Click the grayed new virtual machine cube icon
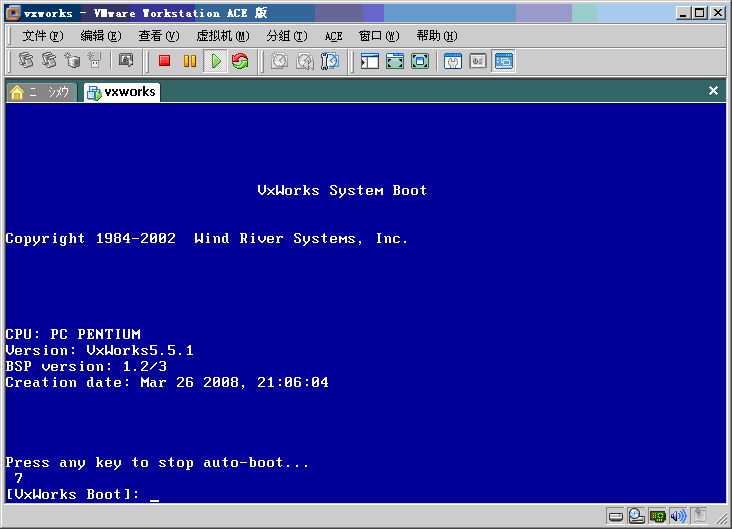 coord(72,60)
